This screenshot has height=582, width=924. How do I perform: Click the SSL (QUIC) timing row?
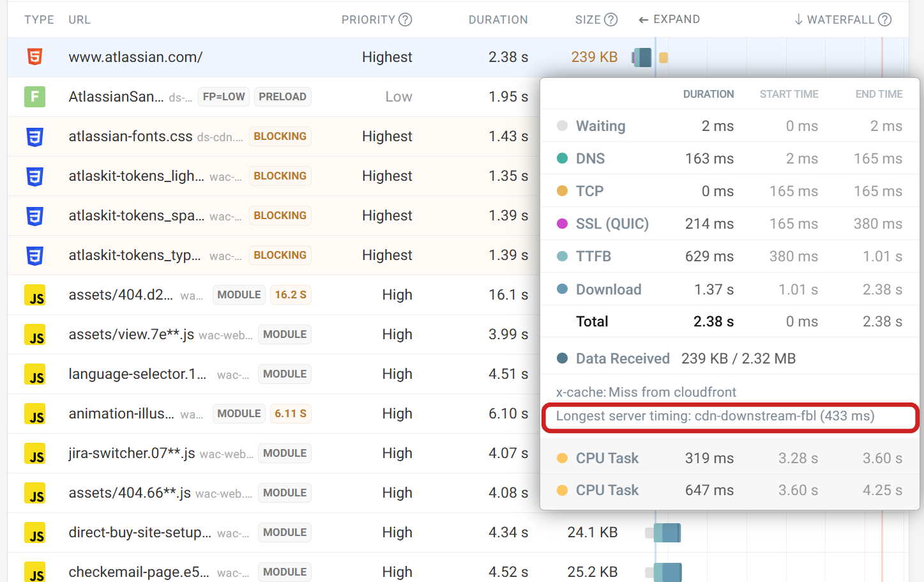point(730,224)
